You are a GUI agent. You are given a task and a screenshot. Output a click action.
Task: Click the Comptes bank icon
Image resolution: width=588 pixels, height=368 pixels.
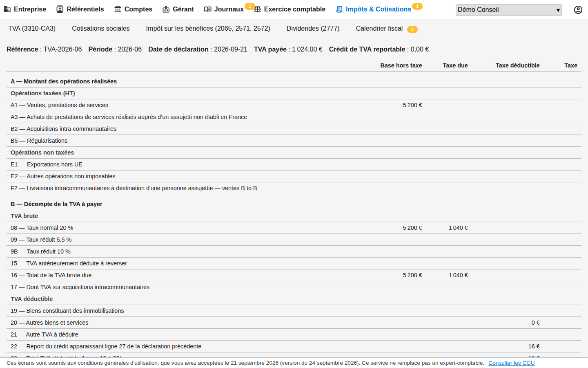(118, 9)
